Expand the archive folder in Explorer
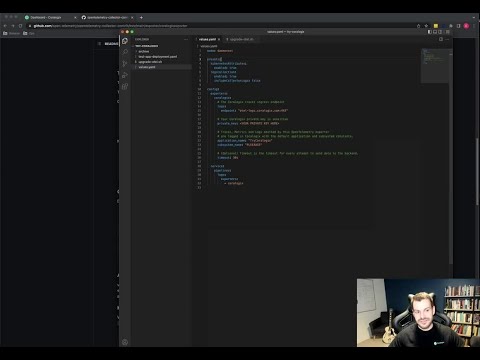Viewport: 480px width, 360px height. pyautogui.click(x=144, y=51)
